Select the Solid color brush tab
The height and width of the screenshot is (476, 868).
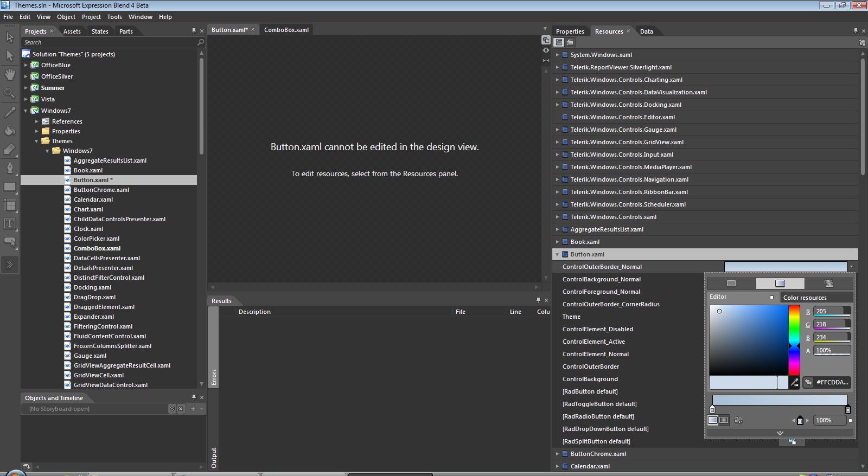[731, 284]
